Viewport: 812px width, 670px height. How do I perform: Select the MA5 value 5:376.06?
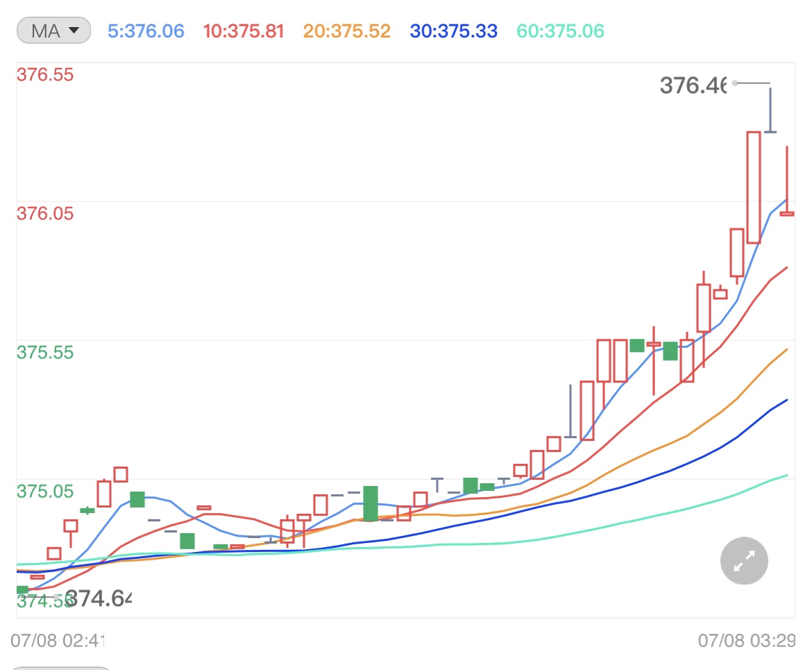click(x=146, y=31)
